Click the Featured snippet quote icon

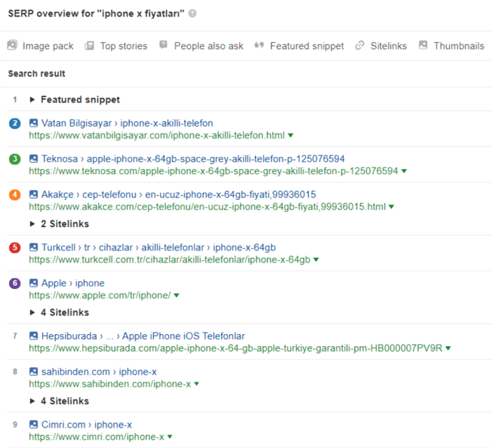click(260, 46)
